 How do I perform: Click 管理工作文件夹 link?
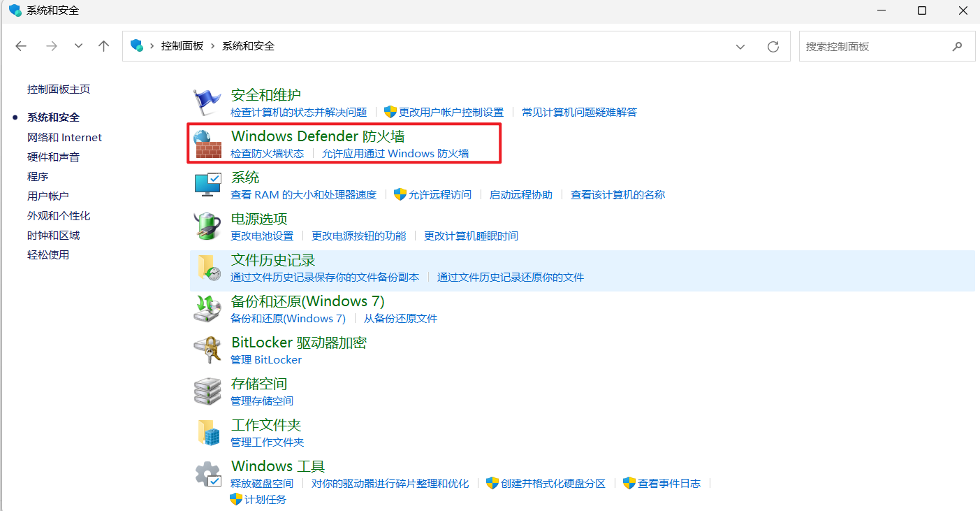(x=268, y=442)
